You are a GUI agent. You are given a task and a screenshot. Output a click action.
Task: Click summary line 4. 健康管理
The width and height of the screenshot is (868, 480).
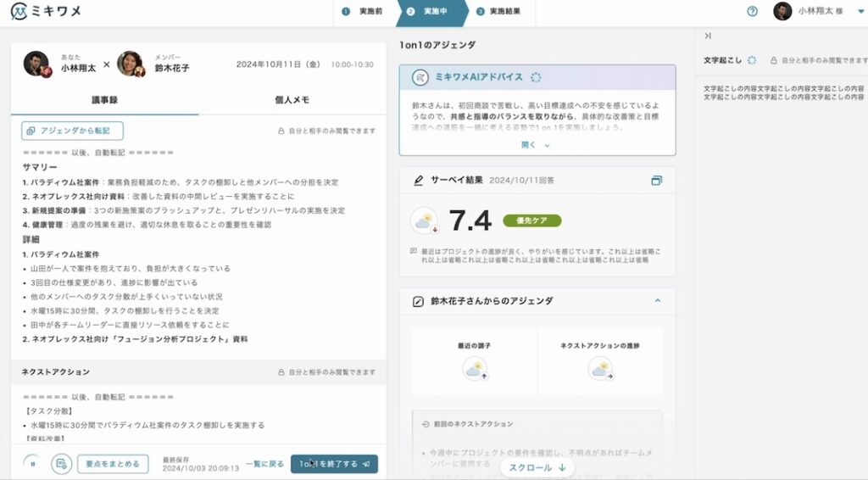(x=147, y=225)
